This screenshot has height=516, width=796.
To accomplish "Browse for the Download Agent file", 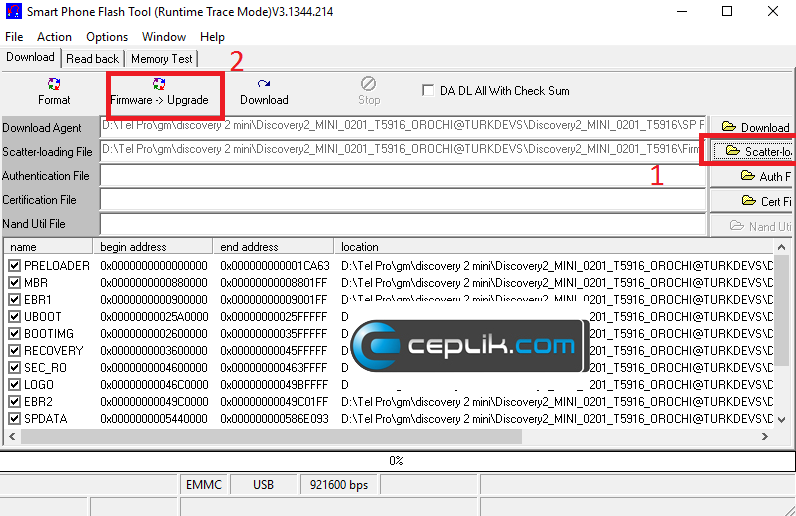I will 753,127.
